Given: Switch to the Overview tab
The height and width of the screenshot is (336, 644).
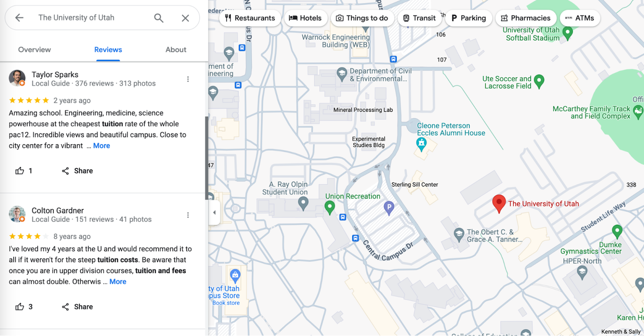Looking at the screenshot, I should [x=35, y=49].
